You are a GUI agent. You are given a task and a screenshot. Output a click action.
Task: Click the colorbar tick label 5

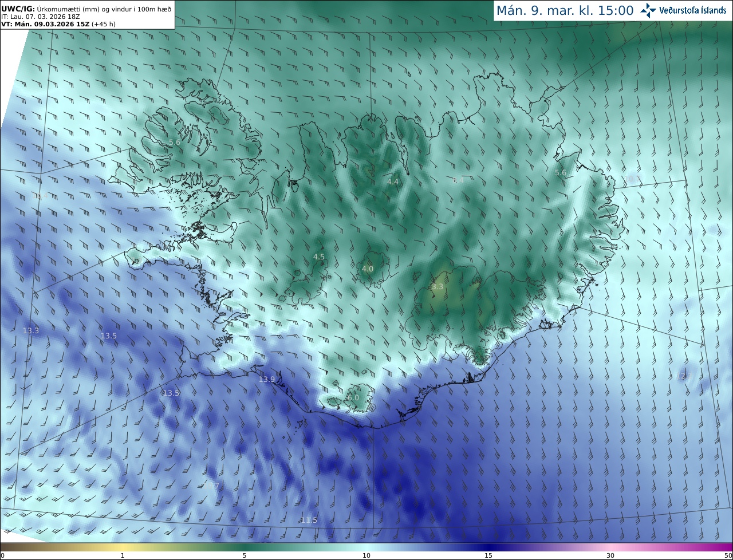coord(245,555)
